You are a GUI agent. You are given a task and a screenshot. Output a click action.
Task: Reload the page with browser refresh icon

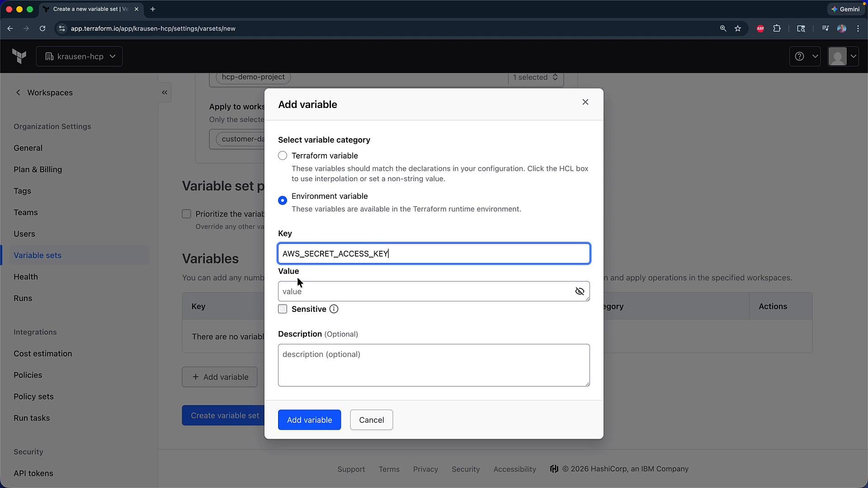tap(42, 28)
